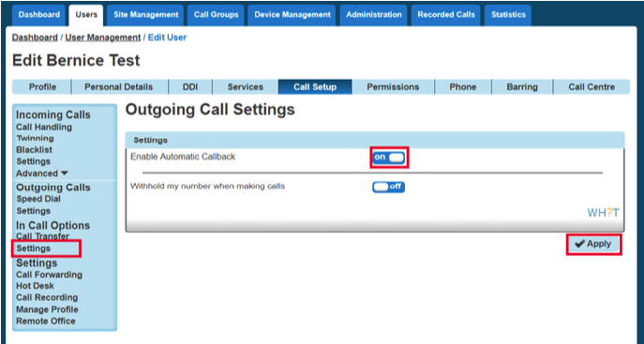The width and height of the screenshot is (644, 344).
Task: Open the Dashboard top tab
Action: 39,15
